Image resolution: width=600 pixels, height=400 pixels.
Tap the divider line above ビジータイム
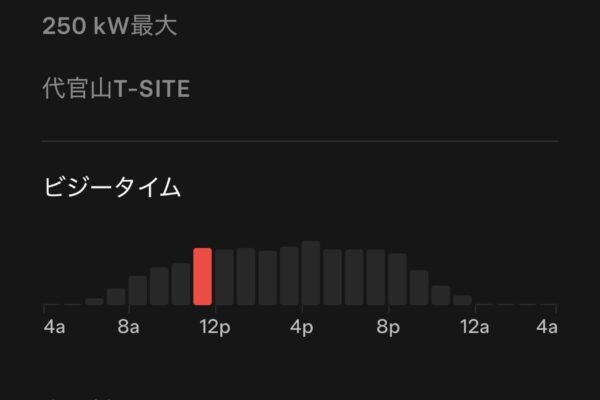tap(300, 141)
